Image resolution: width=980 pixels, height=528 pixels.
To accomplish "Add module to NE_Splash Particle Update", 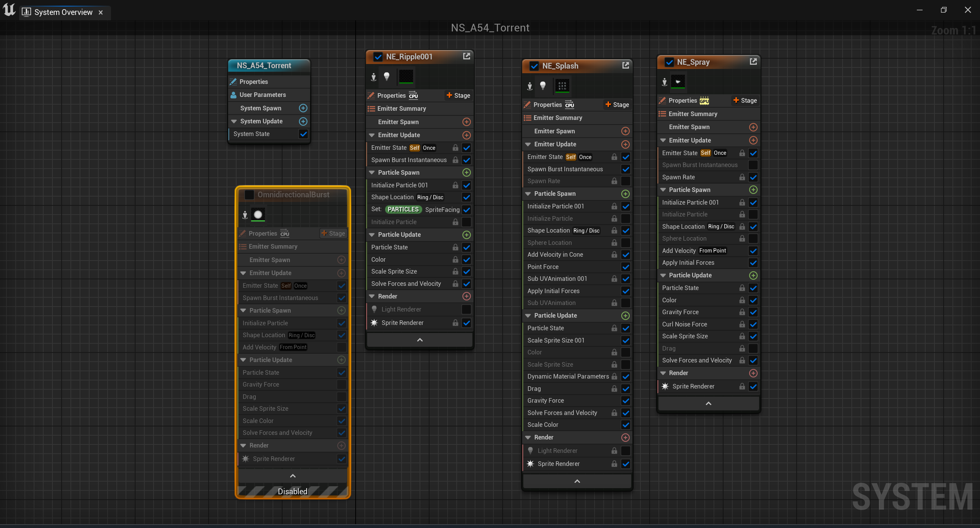I will point(625,315).
